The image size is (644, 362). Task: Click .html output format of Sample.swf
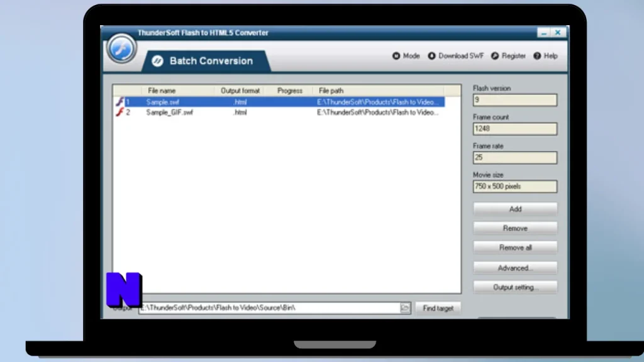click(240, 102)
